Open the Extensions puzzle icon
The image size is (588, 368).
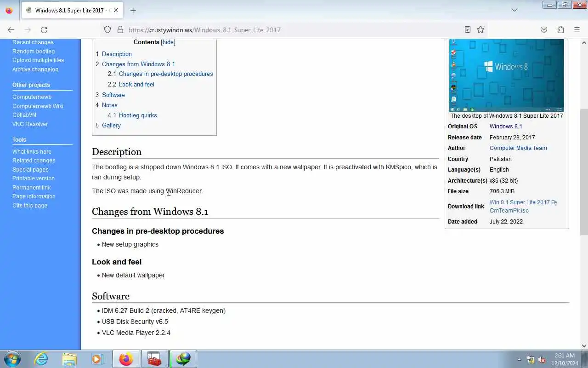pyautogui.click(x=560, y=29)
